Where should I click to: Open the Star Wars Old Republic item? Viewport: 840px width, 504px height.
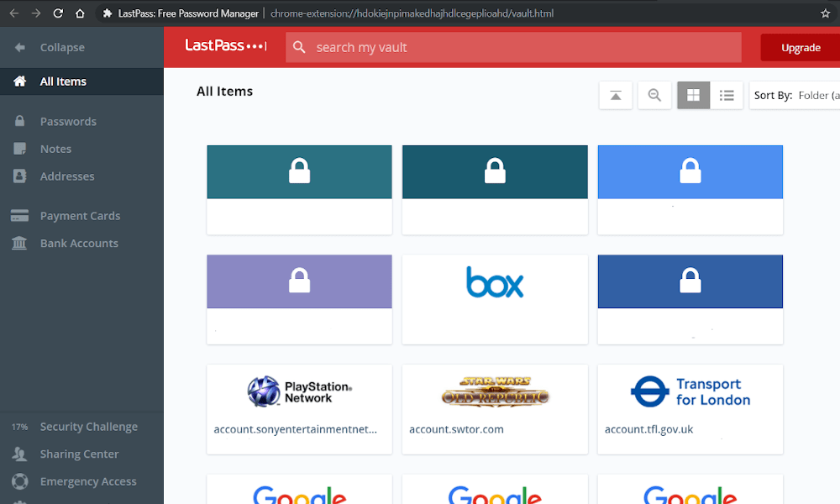[x=495, y=409]
